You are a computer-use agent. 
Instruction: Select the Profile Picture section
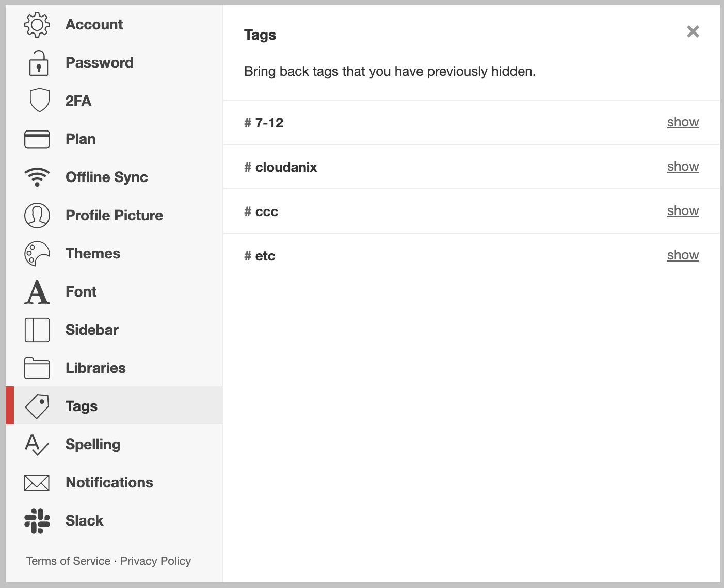pos(115,216)
